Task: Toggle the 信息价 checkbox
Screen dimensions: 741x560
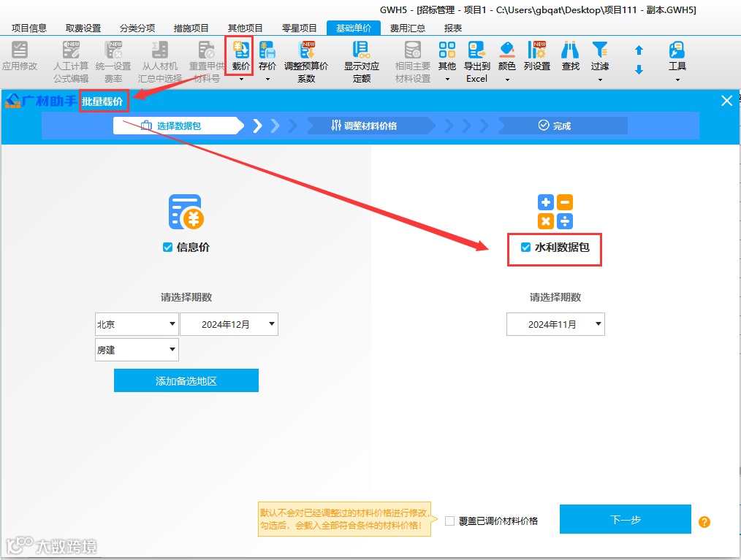Action: pos(167,248)
